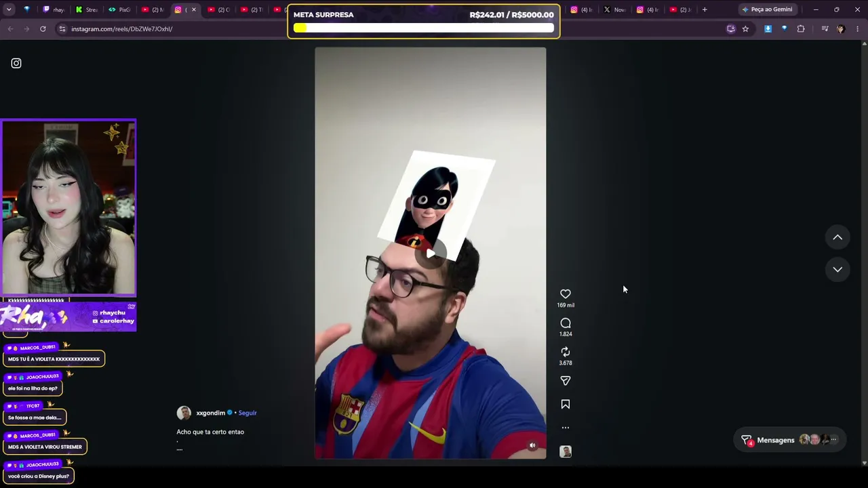Open a new browser tab
The image size is (868, 488).
coord(705,9)
